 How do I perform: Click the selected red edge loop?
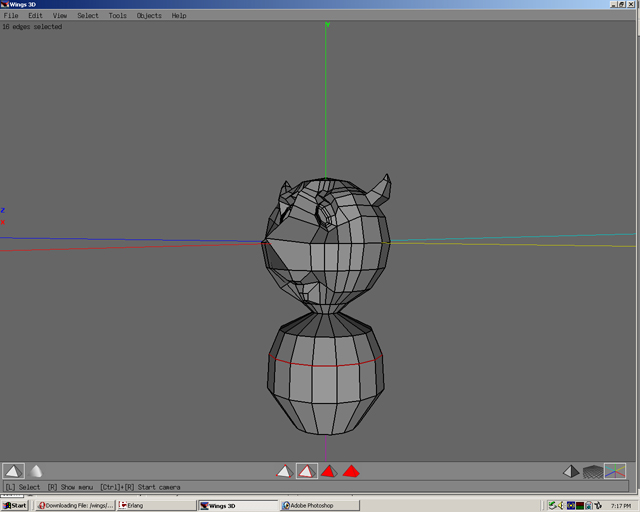pos(325,365)
